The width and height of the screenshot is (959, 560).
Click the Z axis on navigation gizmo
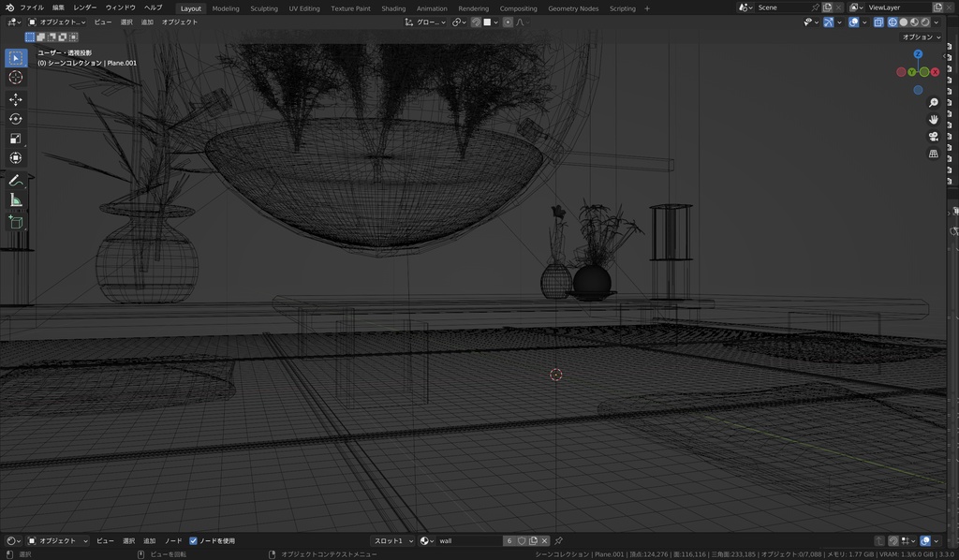(918, 54)
